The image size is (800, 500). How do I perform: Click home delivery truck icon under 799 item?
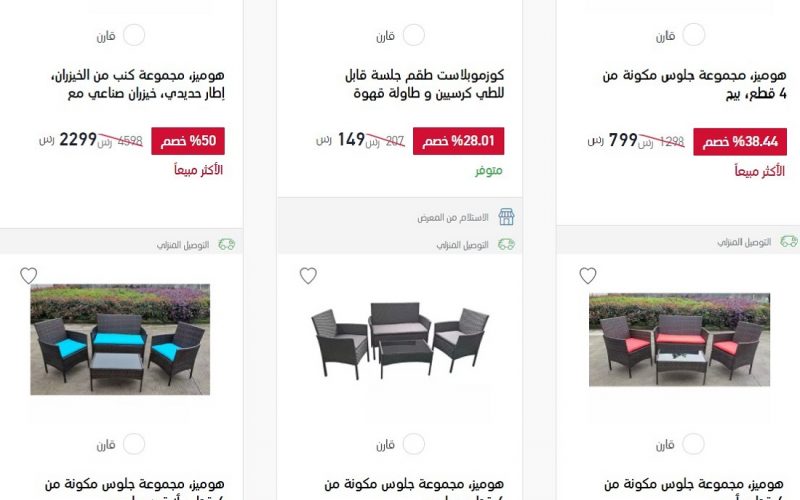pyautogui.click(x=789, y=241)
